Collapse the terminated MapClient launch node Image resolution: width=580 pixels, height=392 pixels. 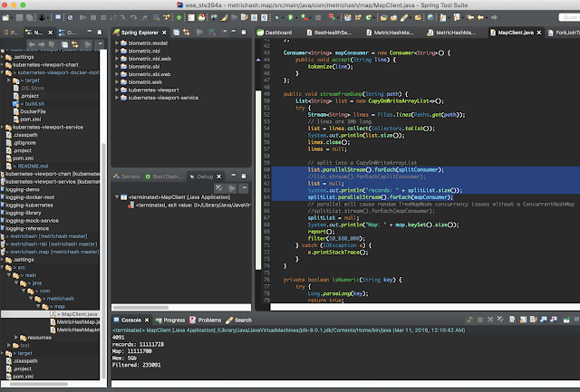click(x=118, y=196)
